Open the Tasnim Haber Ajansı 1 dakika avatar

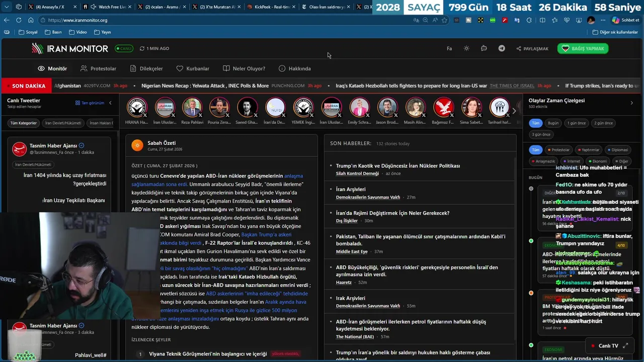19,149
